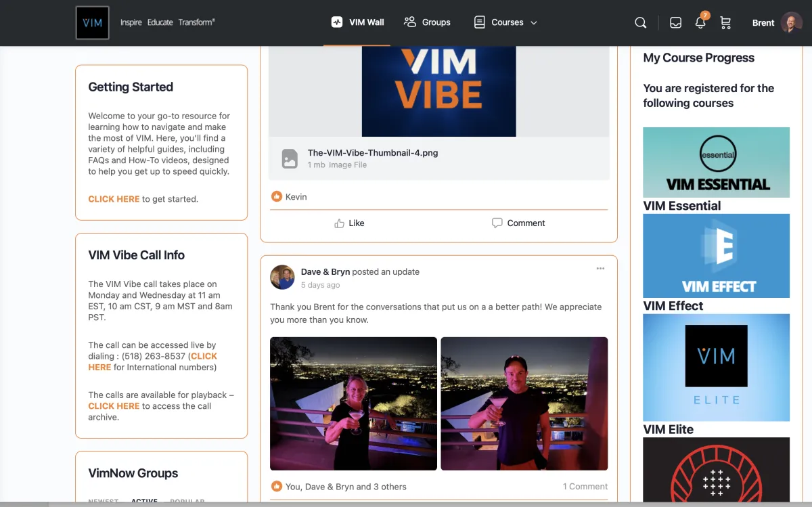Open notifications bell with badge
The width and height of the screenshot is (812, 507).
(701, 21)
